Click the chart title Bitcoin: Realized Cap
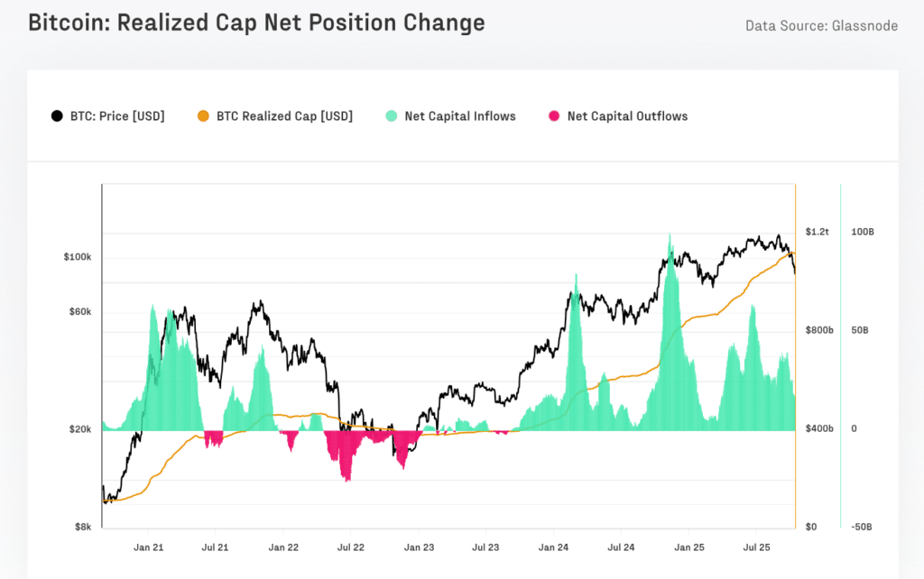Screen dimensions: 924x579 (256, 23)
